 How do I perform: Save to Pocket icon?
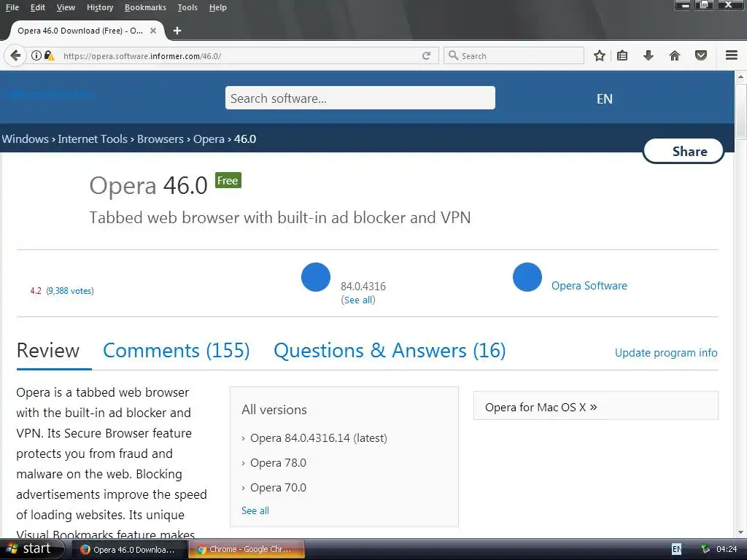point(701,55)
